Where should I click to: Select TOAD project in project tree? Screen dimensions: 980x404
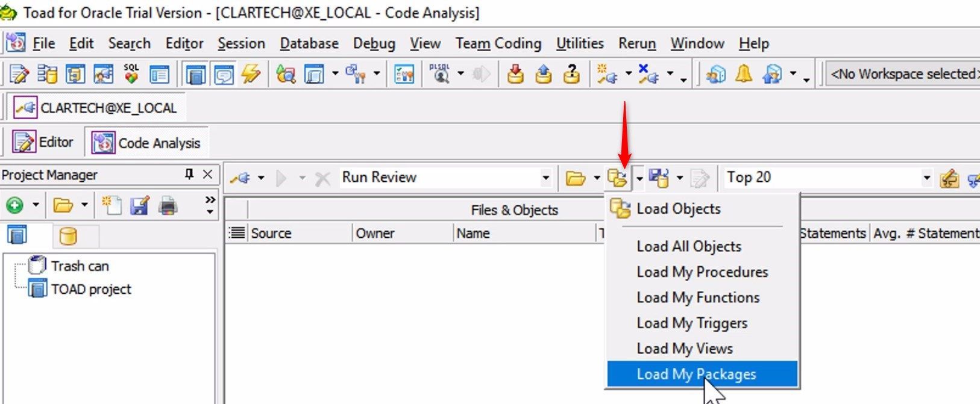91,289
